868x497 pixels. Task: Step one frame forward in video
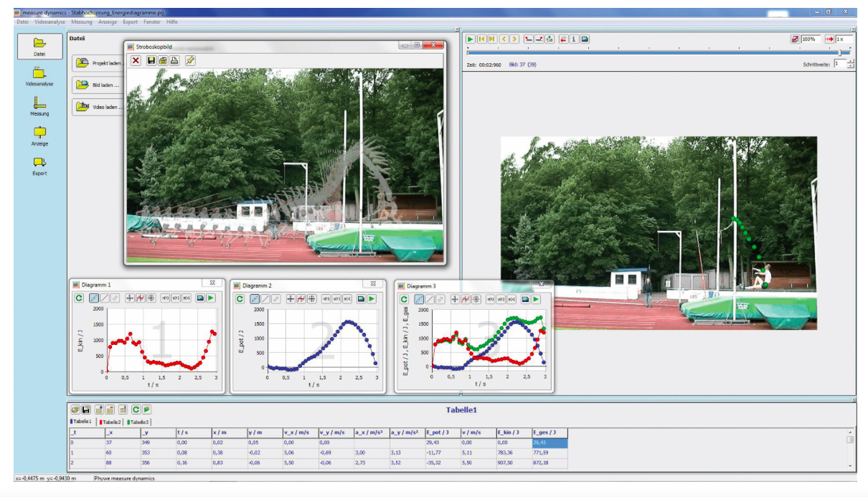coord(514,39)
